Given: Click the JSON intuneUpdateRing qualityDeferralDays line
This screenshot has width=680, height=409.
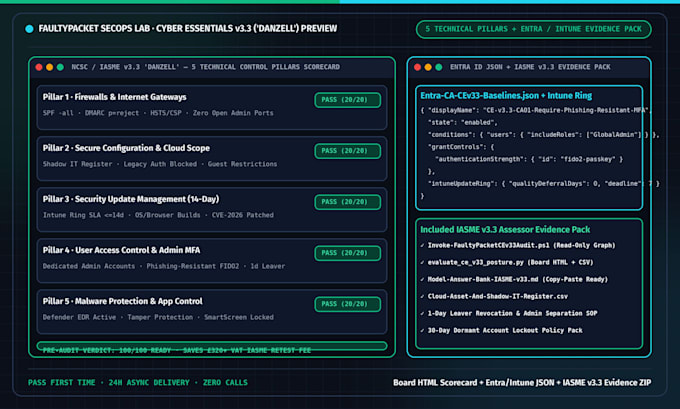Looking at the screenshot, I should pos(543,183).
